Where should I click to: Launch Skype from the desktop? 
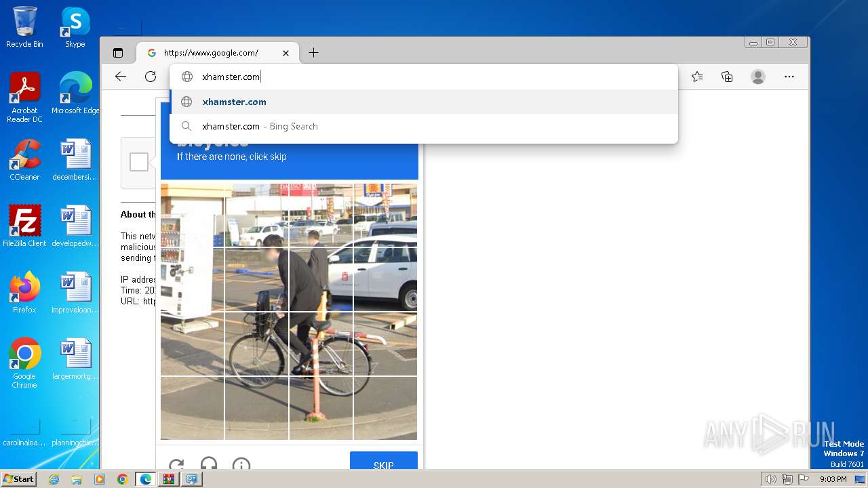(75, 27)
